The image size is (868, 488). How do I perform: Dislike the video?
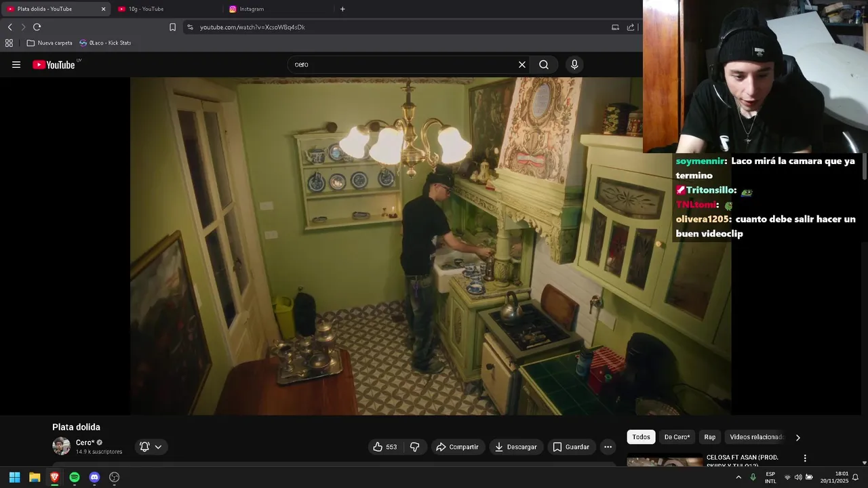(415, 447)
